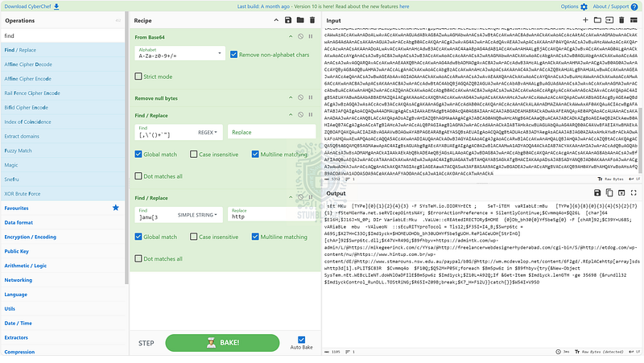Click the download icon beside Download CyberChef
Viewport: 644px width, 363px height.
(56, 6)
